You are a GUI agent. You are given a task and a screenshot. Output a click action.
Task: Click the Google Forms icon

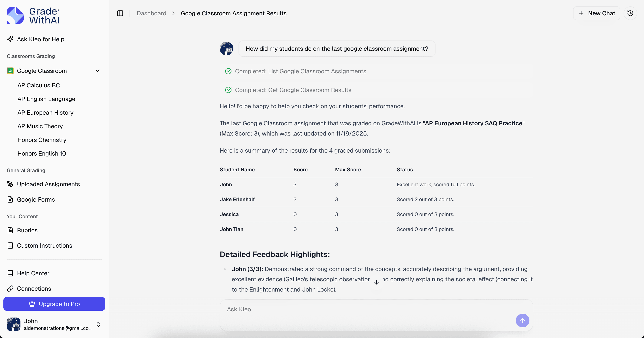tap(10, 199)
